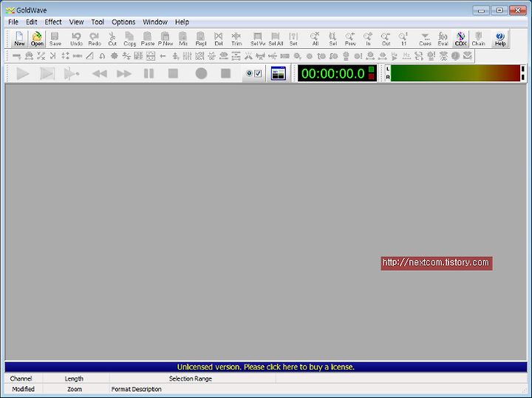Open the Help menu

pyautogui.click(x=182, y=22)
